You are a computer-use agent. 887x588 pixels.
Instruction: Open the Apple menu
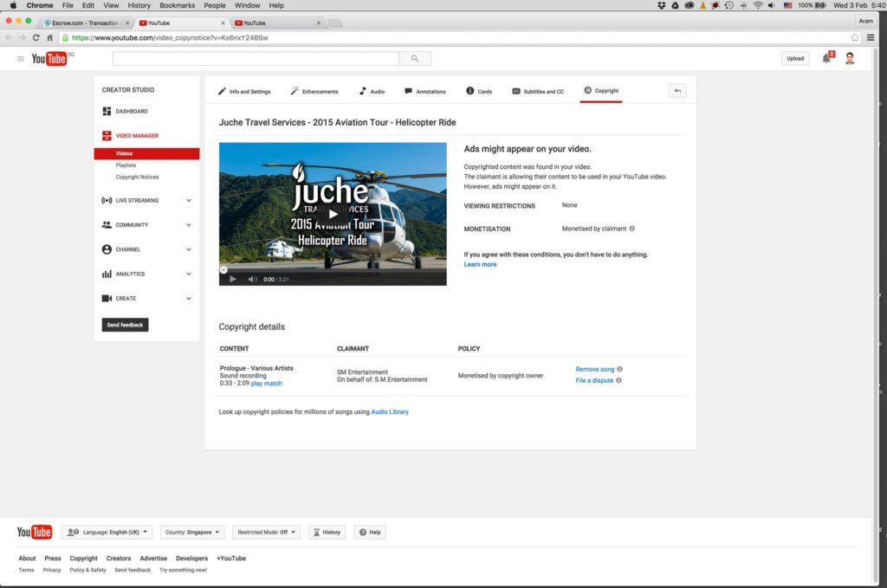[13, 5]
